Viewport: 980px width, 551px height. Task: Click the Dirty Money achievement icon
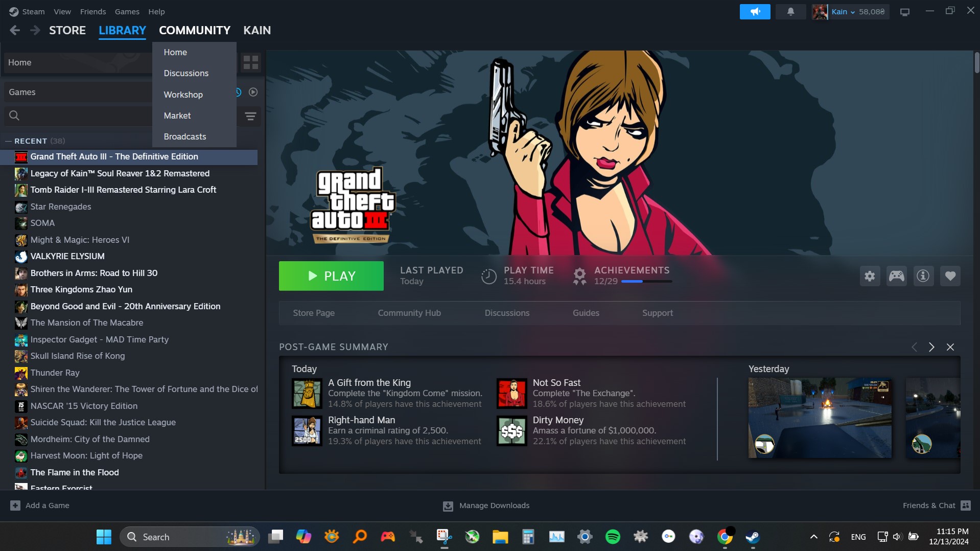click(511, 430)
